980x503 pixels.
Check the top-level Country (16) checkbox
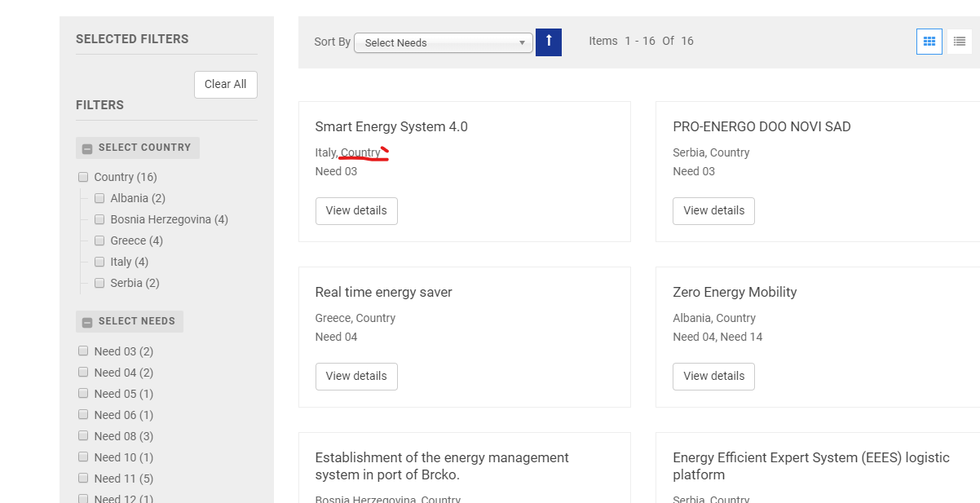[x=83, y=177]
